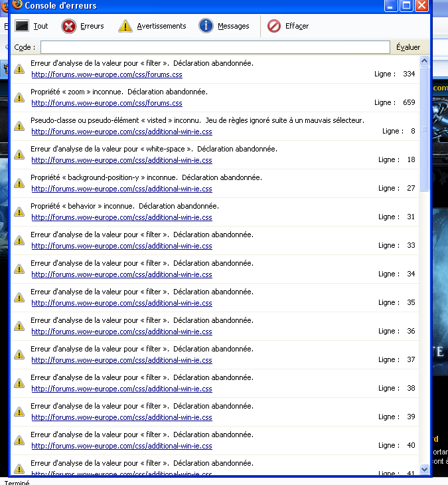The height and width of the screenshot is (485, 448).
Task: Click the yellow triangle Avertissements icon
Action: tap(125, 26)
